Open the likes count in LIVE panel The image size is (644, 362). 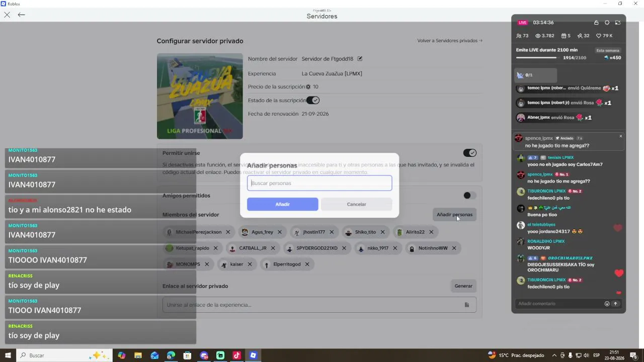604,36
